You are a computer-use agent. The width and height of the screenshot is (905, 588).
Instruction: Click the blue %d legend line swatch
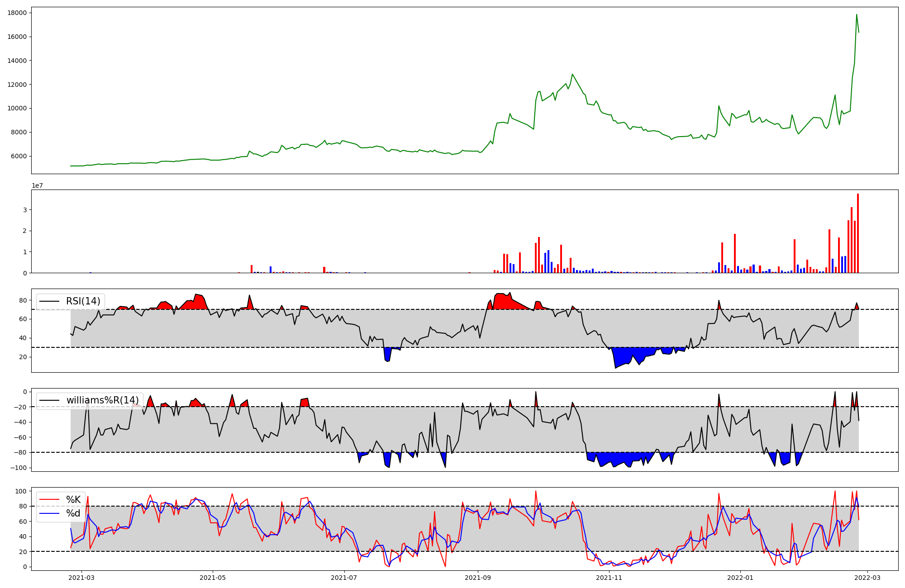tap(49, 513)
